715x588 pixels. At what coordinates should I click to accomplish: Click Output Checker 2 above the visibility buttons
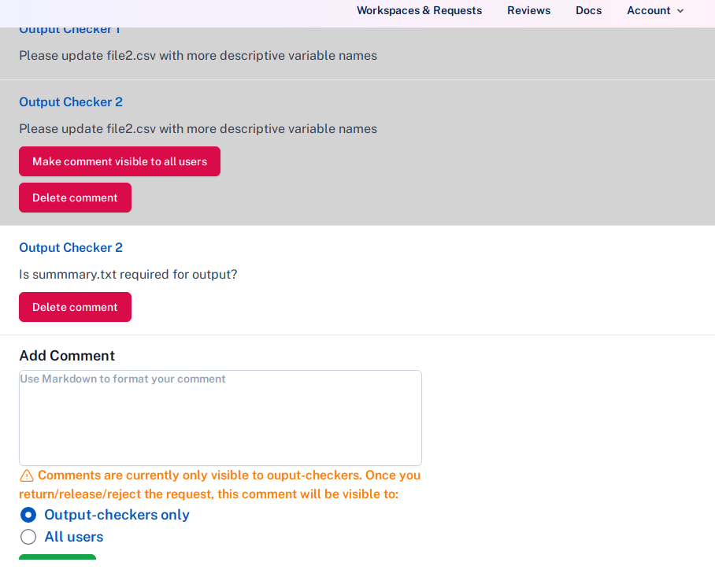[70, 102]
